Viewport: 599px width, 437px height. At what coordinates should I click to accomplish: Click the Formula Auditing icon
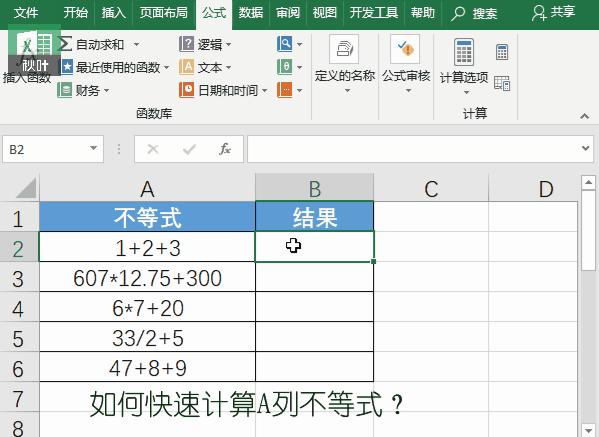coord(405,49)
